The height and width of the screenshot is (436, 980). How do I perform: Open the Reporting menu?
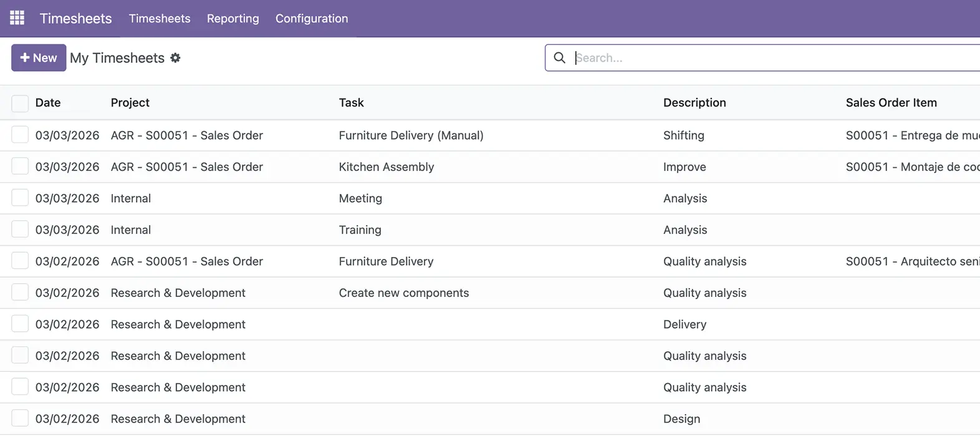(233, 19)
